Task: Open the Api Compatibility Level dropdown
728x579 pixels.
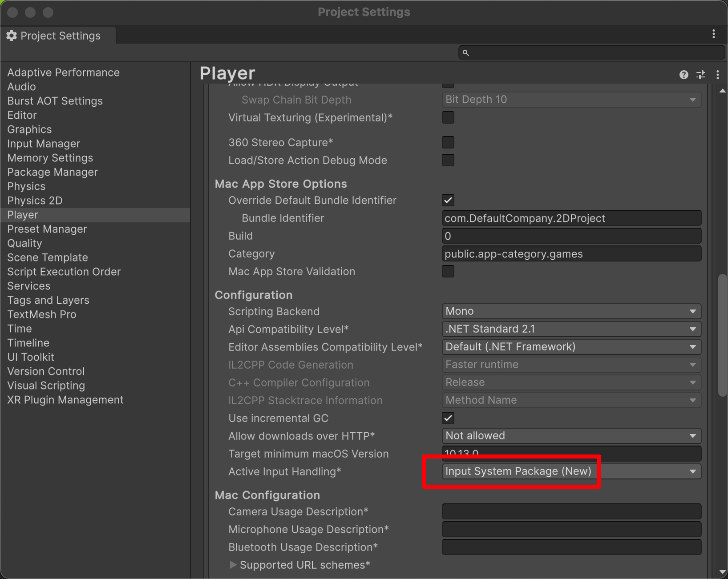Action: coord(571,329)
